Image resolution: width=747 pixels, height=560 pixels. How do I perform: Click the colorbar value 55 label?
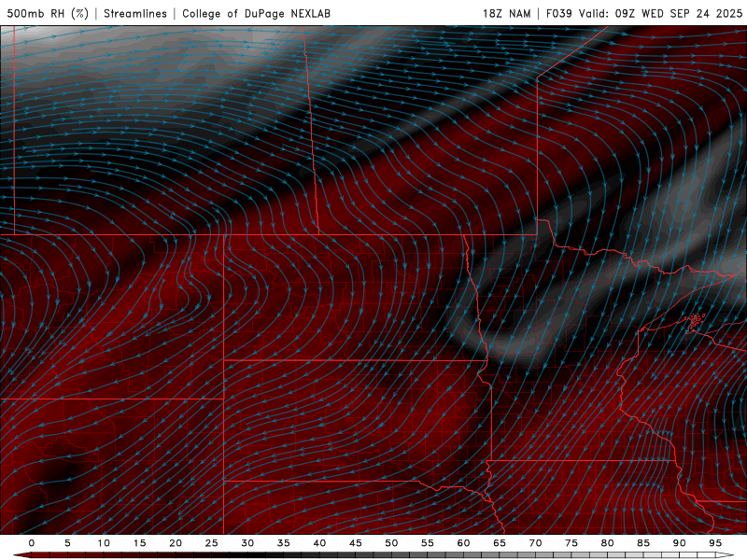tap(428, 543)
